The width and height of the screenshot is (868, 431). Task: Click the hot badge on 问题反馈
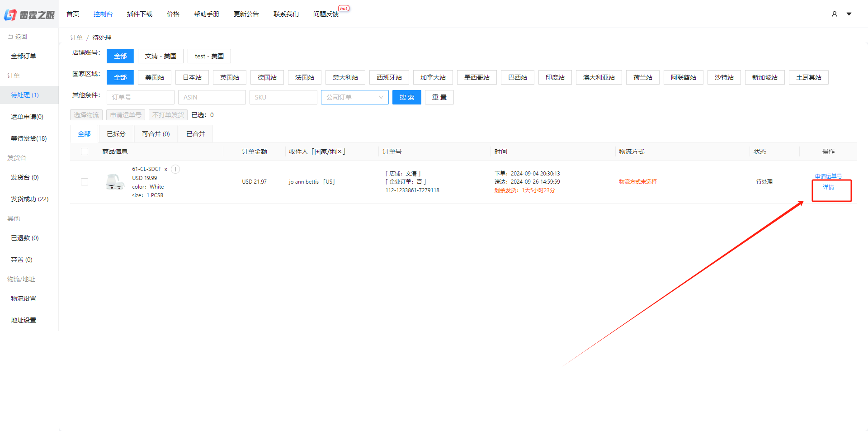click(x=344, y=8)
